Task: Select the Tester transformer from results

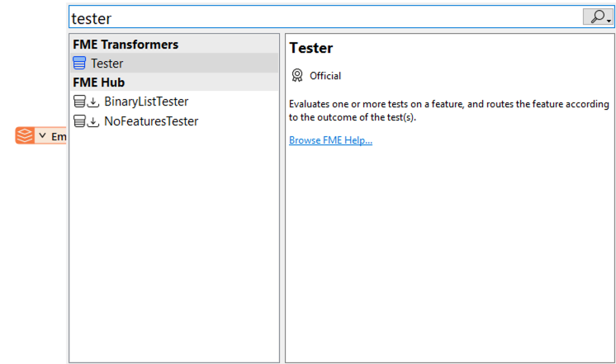Action: 107,64
